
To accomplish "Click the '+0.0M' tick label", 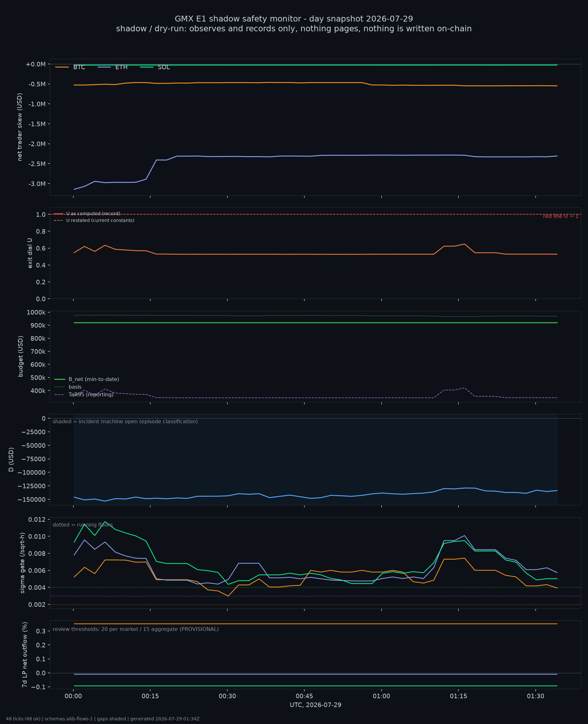I will click(36, 64).
